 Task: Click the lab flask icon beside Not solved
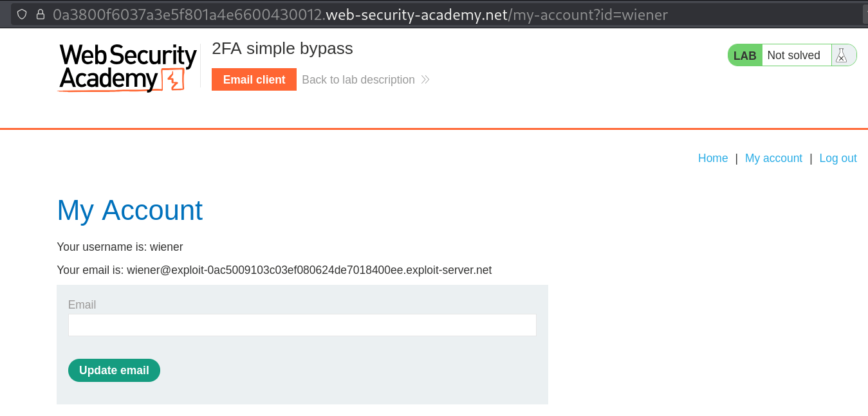coord(842,55)
